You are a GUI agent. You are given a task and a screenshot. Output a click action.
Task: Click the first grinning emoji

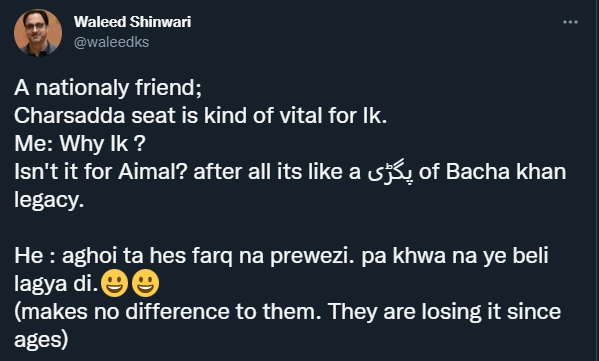click(x=114, y=283)
